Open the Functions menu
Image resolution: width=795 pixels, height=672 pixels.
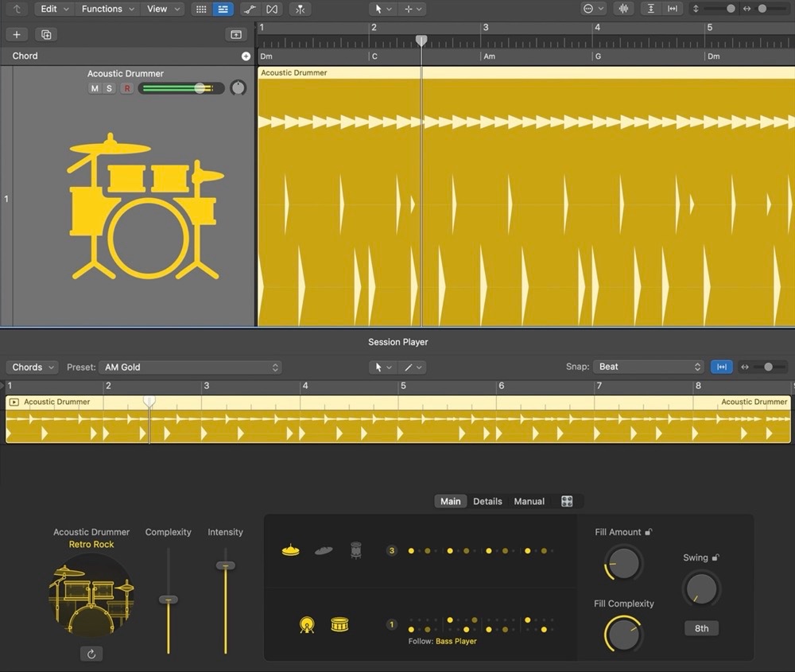tap(107, 9)
